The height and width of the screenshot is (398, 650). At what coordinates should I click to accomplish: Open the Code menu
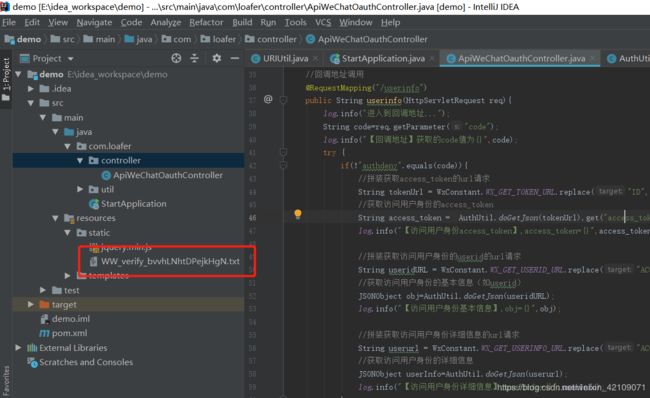131,22
